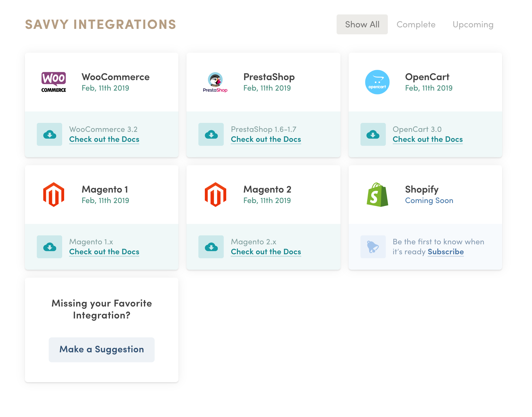Open Magento 2.x Check out the Docs link
Viewport: 532px width, 417px height.
[266, 252]
